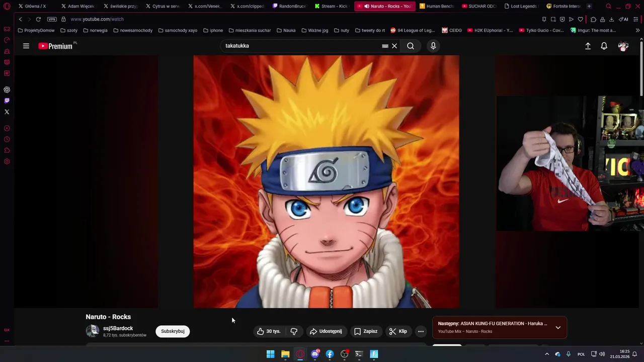This screenshot has height=362, width=644.
Task: Open sidebar extensions cube icon
Action: coord(7,150)
